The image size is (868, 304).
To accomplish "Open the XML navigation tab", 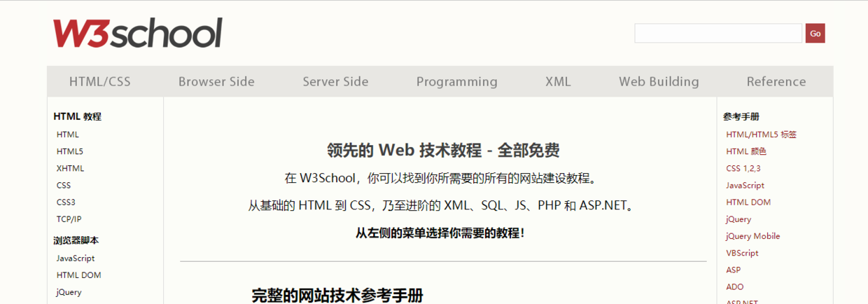I will (x=558, y=81).
